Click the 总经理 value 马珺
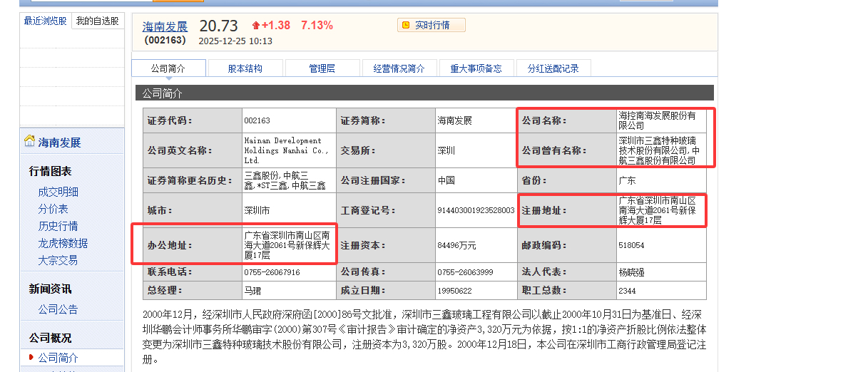Screen dimensions: 868x372 (252, 291)
